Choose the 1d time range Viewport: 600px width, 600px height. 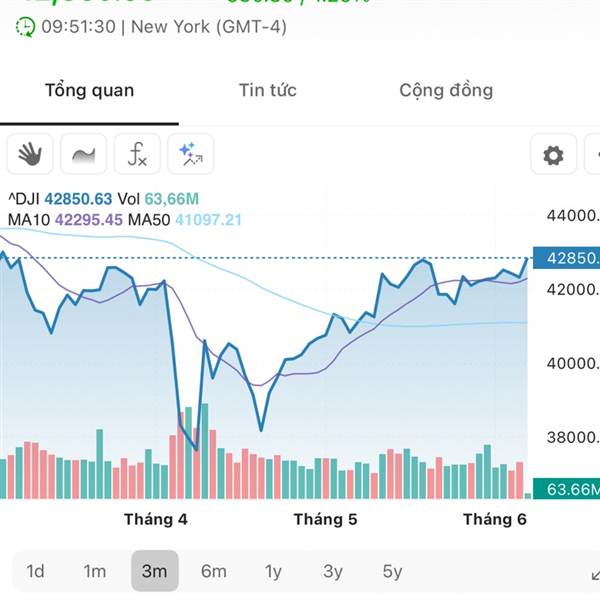pyautogui.click(x=35, y=571)
